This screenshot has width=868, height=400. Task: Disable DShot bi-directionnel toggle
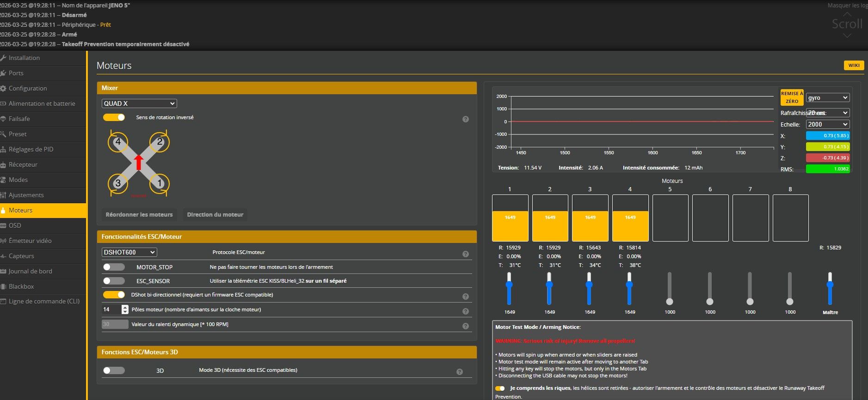tap(114, 295)
